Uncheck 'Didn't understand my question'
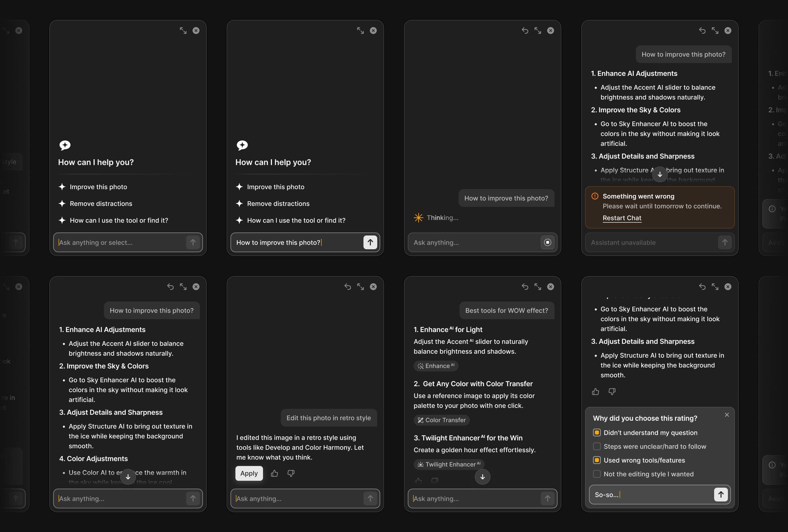This screenshot has width=788, height=532. 597,432
